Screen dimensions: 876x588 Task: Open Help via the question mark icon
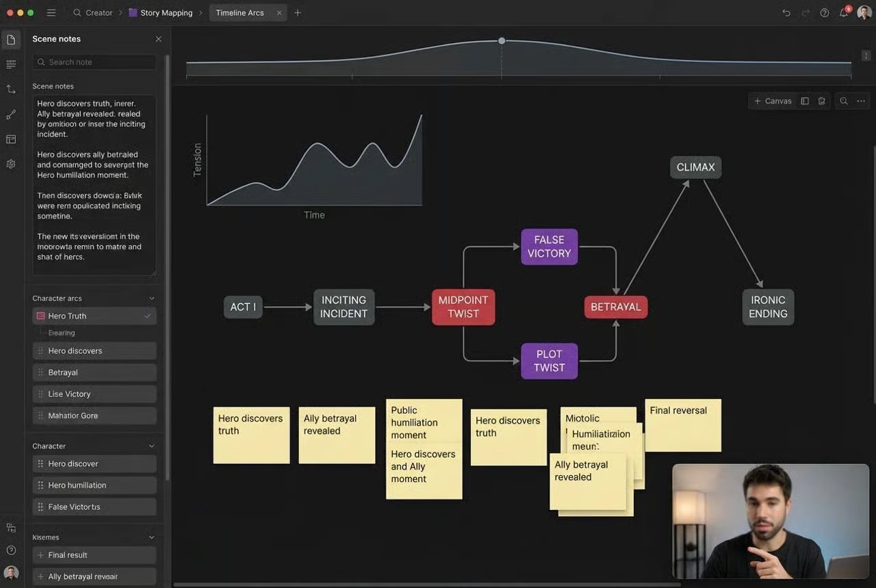[x=823, y=12]
